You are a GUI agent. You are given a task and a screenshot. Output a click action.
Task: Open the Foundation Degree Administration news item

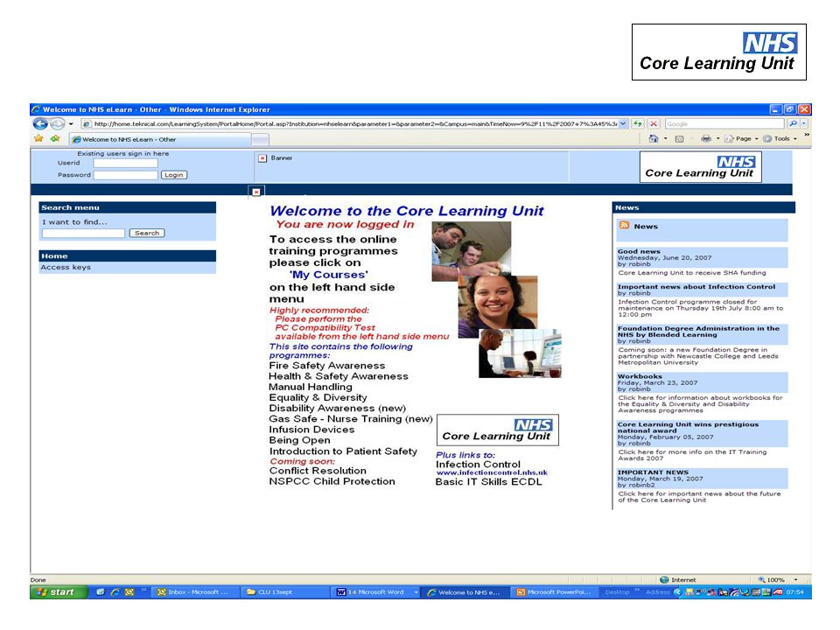[698, 332]
